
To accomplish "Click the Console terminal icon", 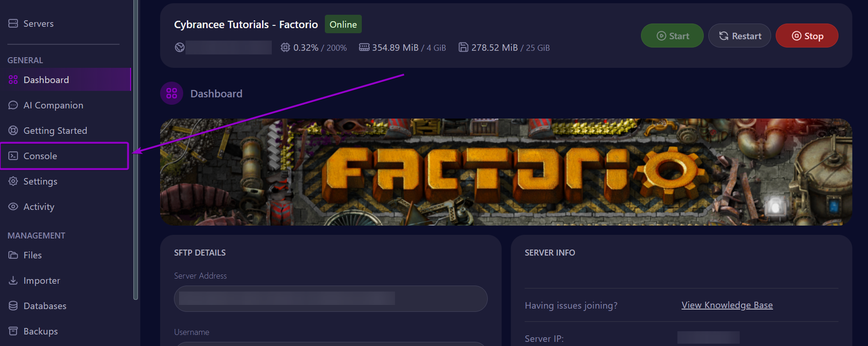I will point(13,156).
